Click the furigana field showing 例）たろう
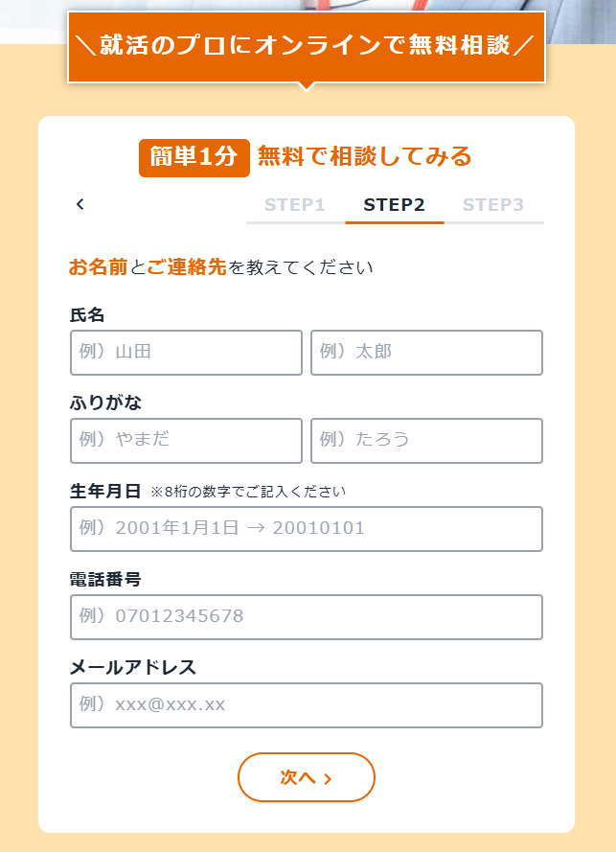 [x=426, y=441]
